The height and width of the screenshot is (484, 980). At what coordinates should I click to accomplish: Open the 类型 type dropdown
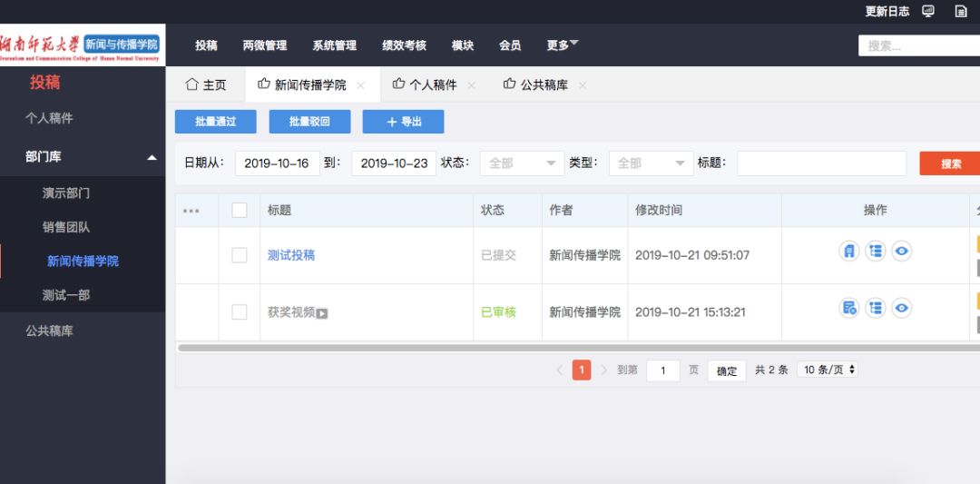[x=652, y=163]
